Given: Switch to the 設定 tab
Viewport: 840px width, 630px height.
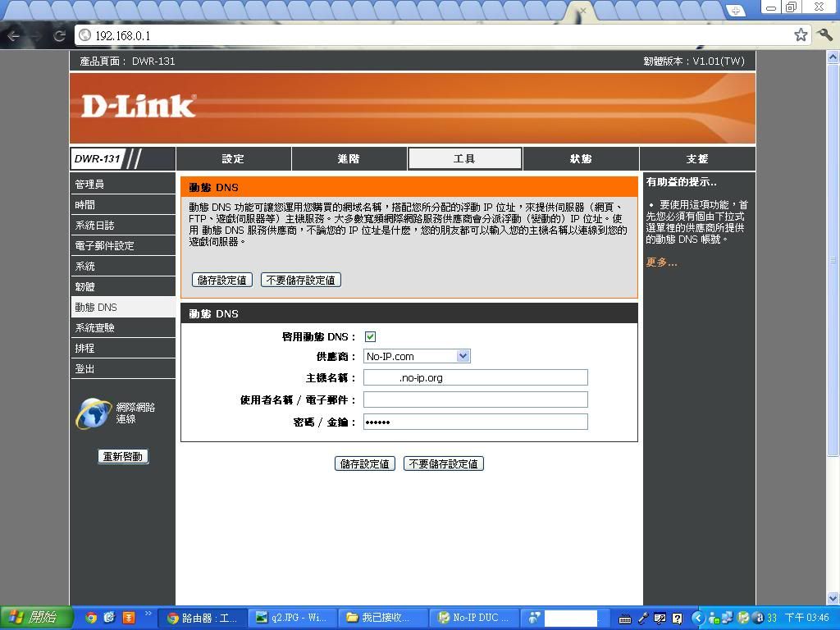Looking at the screenshot, I should (233, 159).
